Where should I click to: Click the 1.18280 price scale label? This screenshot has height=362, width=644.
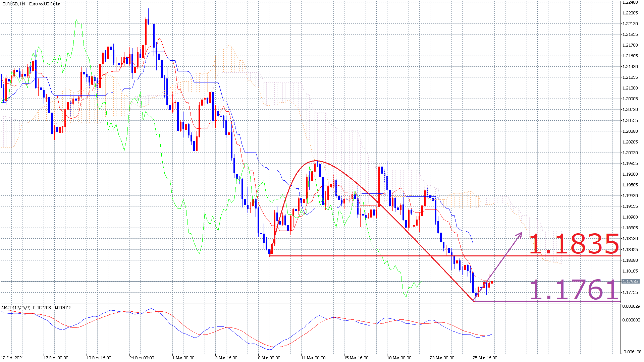pos(630,260)
